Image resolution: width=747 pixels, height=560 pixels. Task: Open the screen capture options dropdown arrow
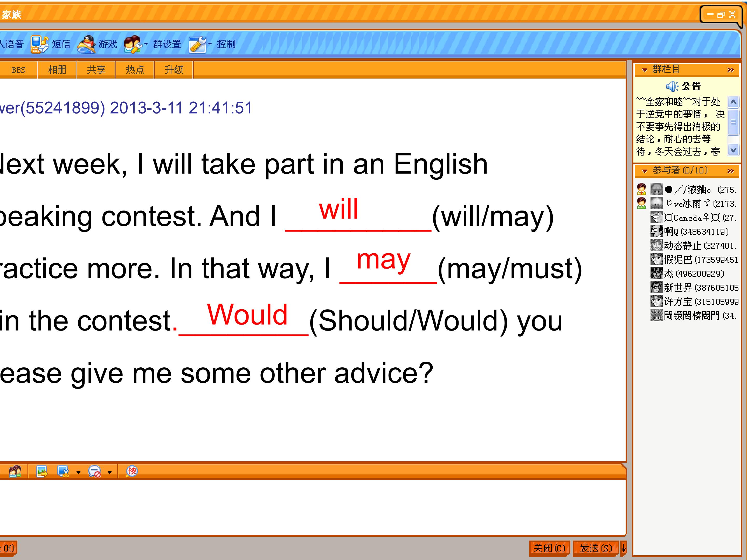pyautogui.click(x=78, y=472)
